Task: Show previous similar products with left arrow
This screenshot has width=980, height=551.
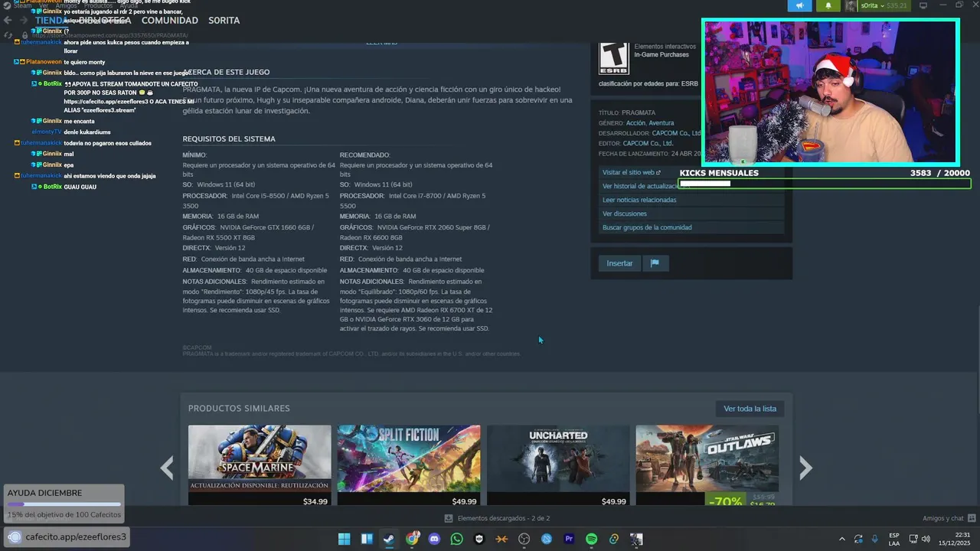Action: (x=167, y=467)
